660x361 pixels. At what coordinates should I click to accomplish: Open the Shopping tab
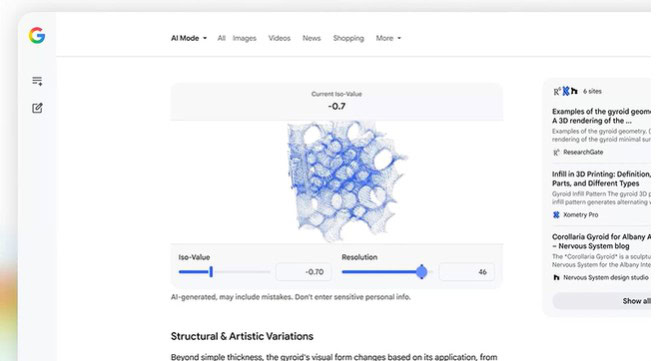coord(349,38)
